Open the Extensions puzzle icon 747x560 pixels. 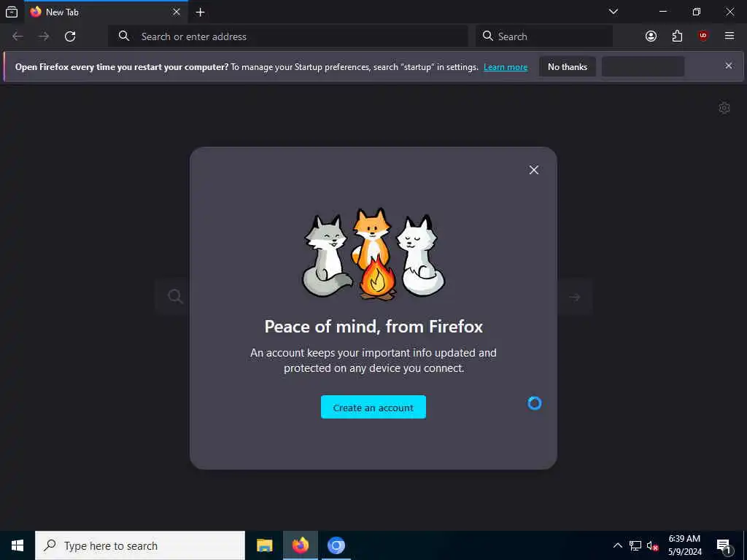[677, 36]
